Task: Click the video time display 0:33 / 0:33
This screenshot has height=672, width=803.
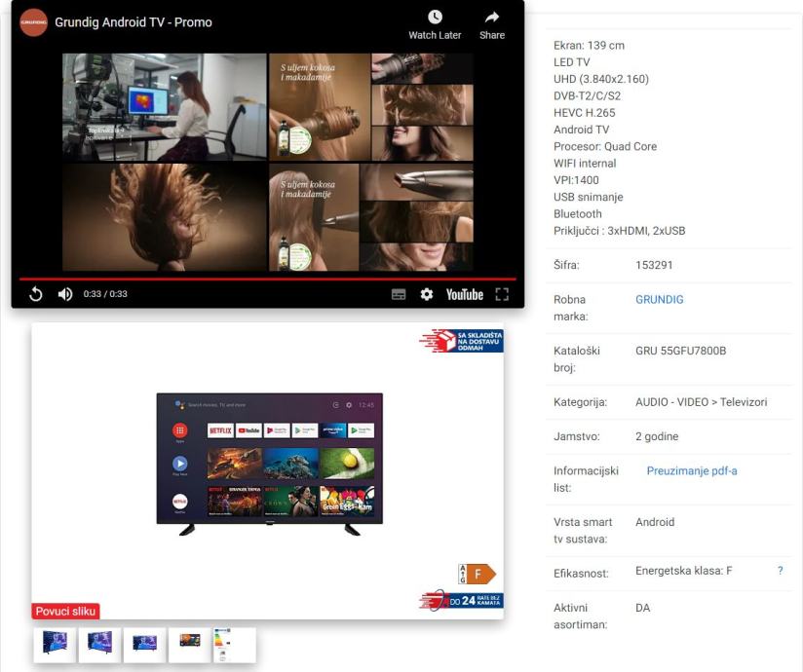Action: tap(105, 294)
